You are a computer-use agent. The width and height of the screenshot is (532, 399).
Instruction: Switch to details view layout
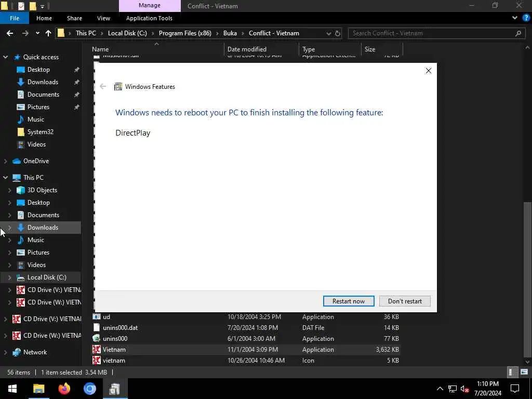pos(511,372)
